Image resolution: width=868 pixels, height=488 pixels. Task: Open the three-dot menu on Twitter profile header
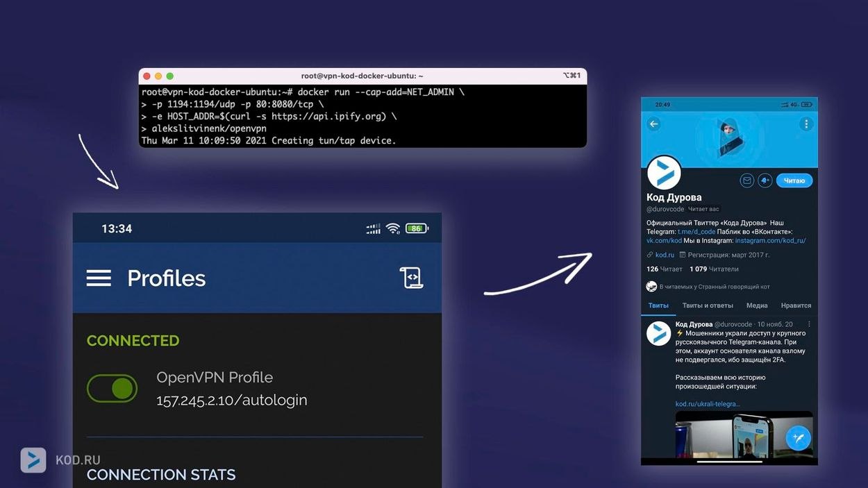click(806, 124)
